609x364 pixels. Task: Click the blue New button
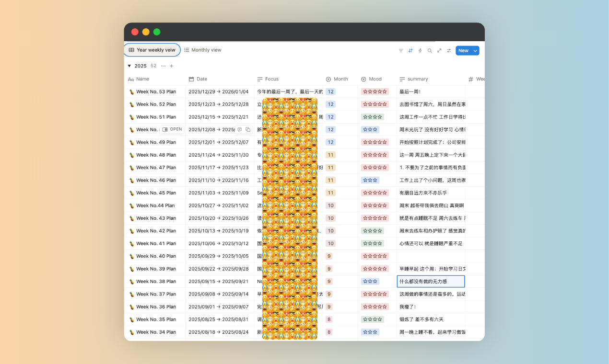pos(463,51)
